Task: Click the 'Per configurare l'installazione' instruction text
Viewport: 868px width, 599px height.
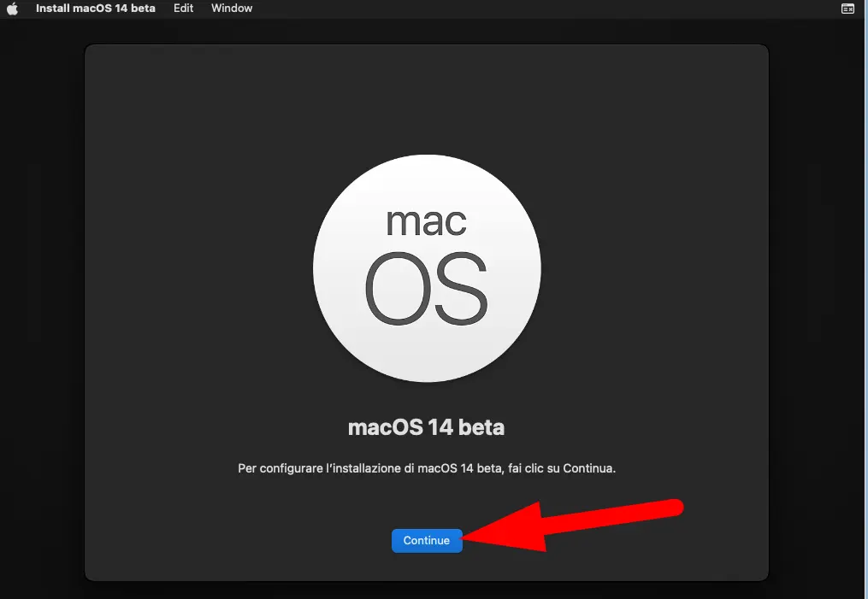Action: pyautogui.click(x=427, y=468)
